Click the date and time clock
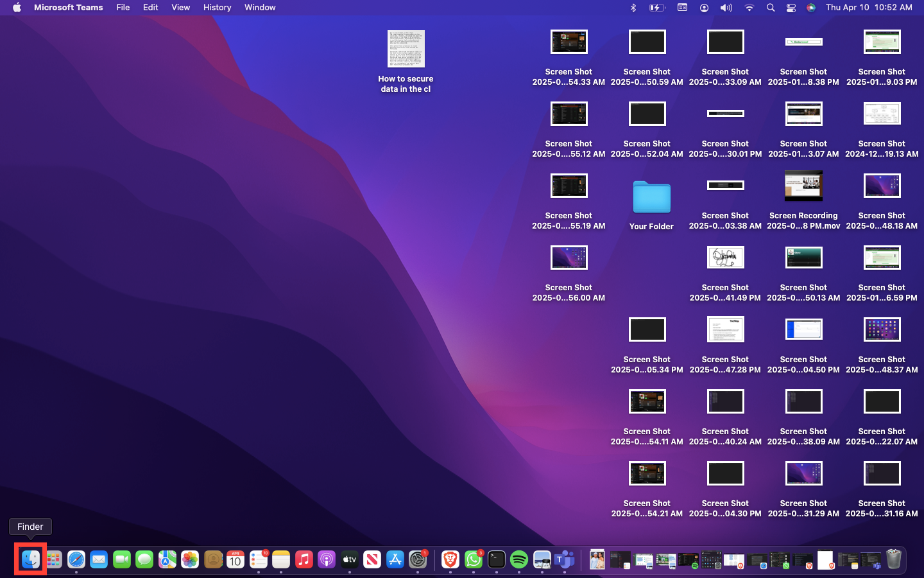The width and height of the screenshot is (924, 578). [x=869, y=8]
